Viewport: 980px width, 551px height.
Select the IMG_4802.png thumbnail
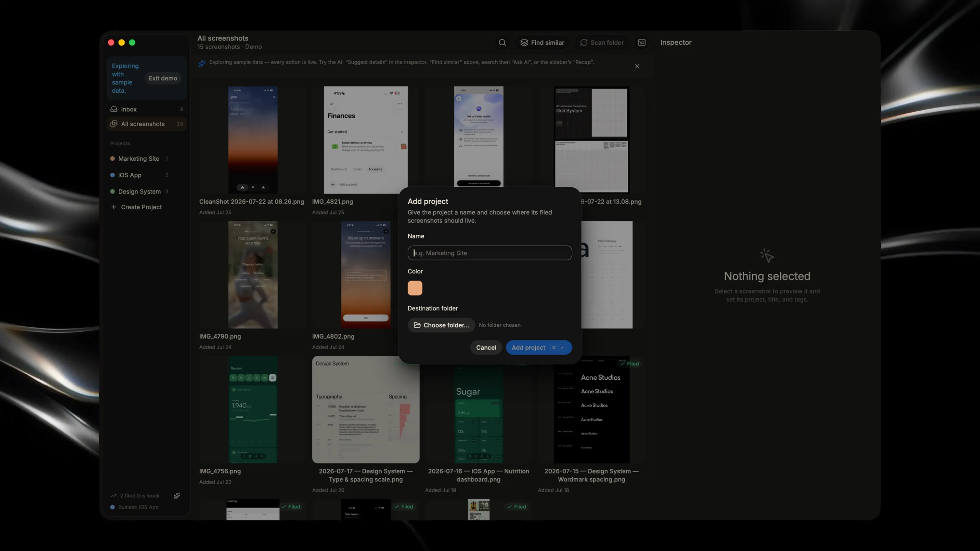pyautogui.click(x=366, y=275)
